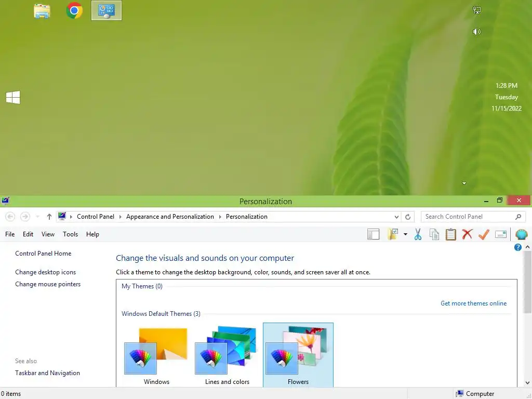Open File Explorer from the taskbar
Viewport: 532px width, 399px height.
coord(42,11)
